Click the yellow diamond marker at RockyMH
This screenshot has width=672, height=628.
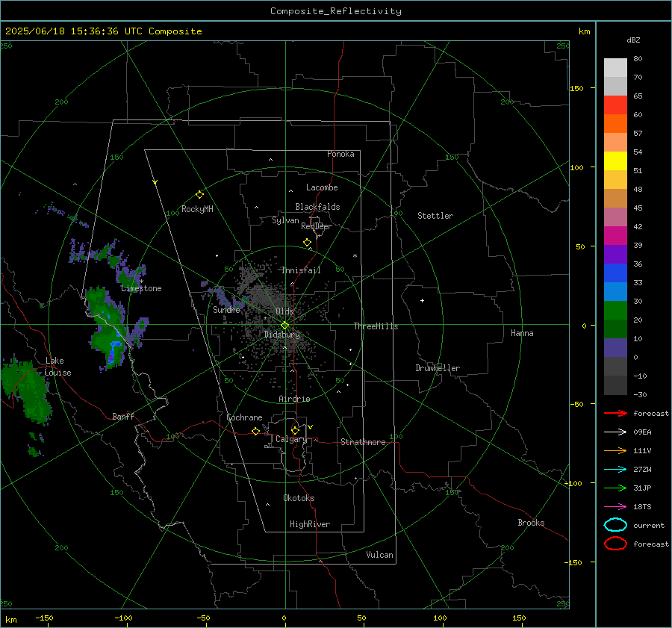pos(199,195)
